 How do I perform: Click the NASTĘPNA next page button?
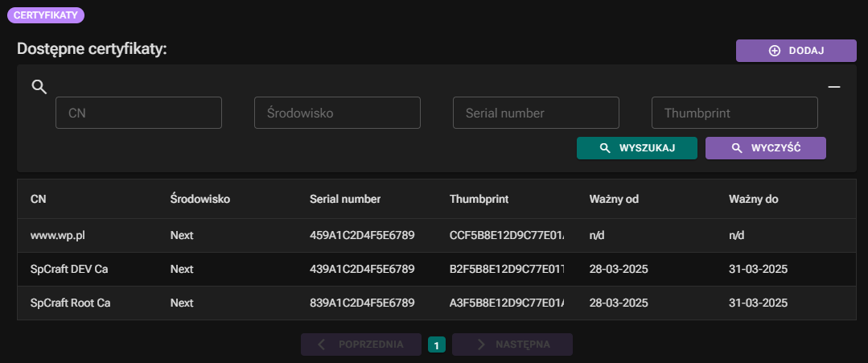point(512,344)
